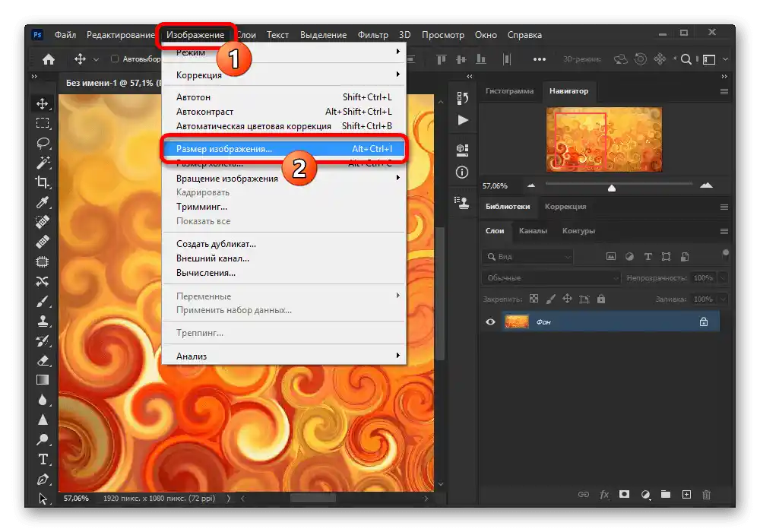Go to the Home screen icon
Screen dimensions: 760x532
[49, 59]
